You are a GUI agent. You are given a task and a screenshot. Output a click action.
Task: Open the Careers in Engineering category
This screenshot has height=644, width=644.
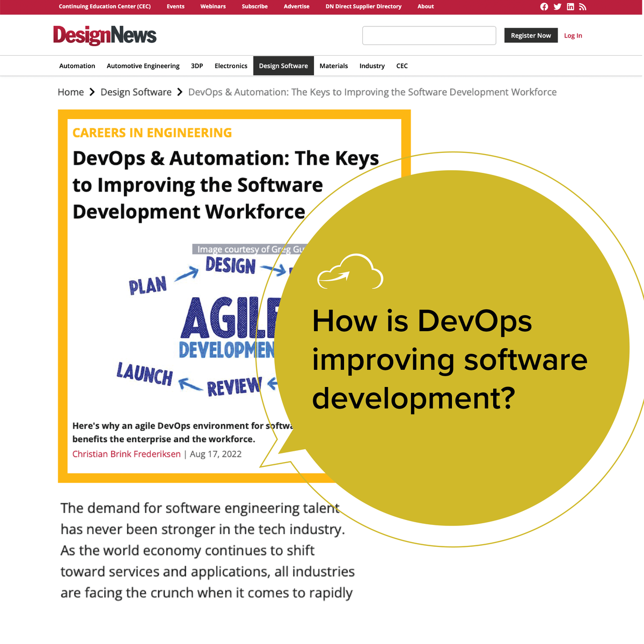(152, 133)
